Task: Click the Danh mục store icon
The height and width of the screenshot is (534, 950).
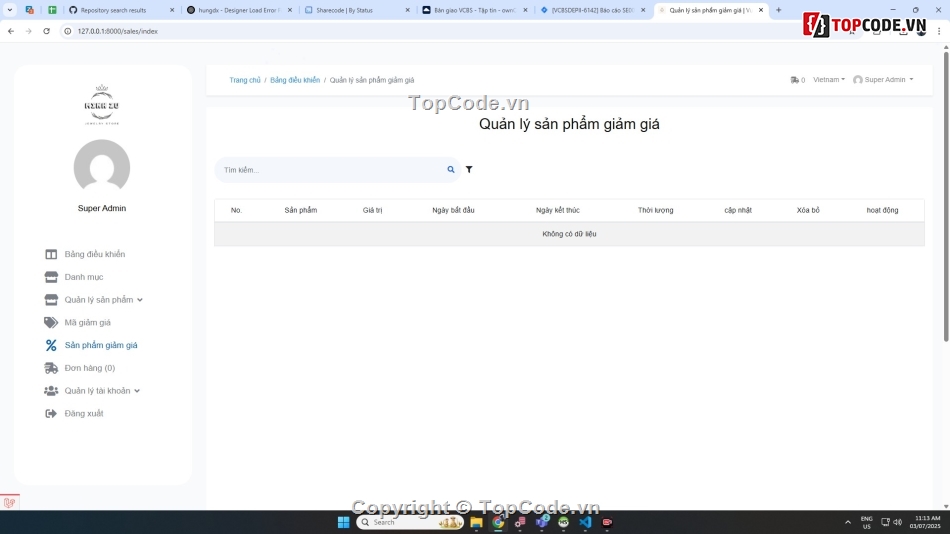Action: tap(51, 277)
